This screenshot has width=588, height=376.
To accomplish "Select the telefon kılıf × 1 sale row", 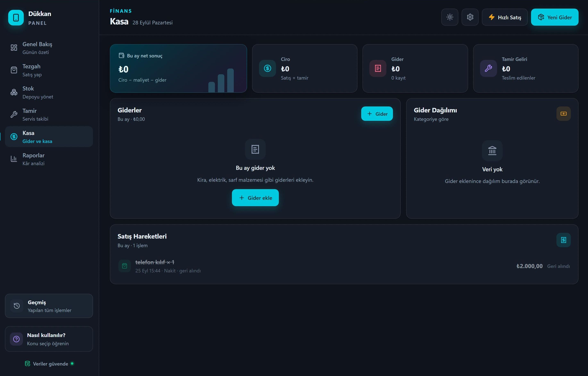I will [344, 266].
